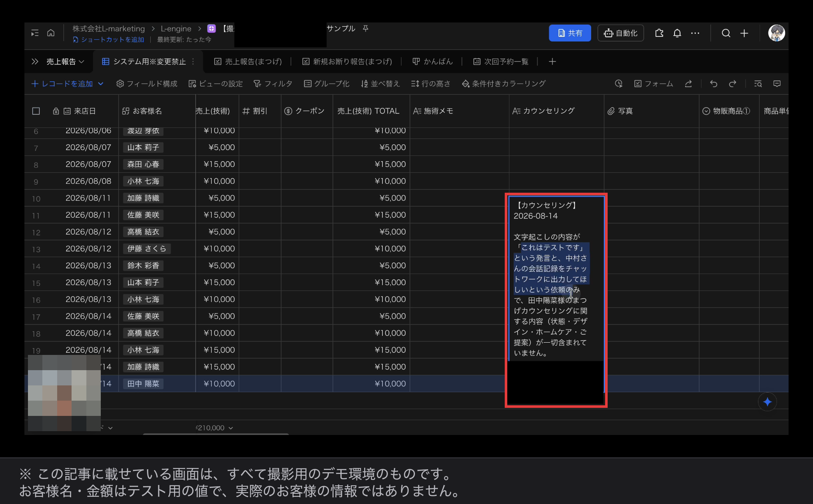Open options dots on システム用※変更禁止 tab

193,61
